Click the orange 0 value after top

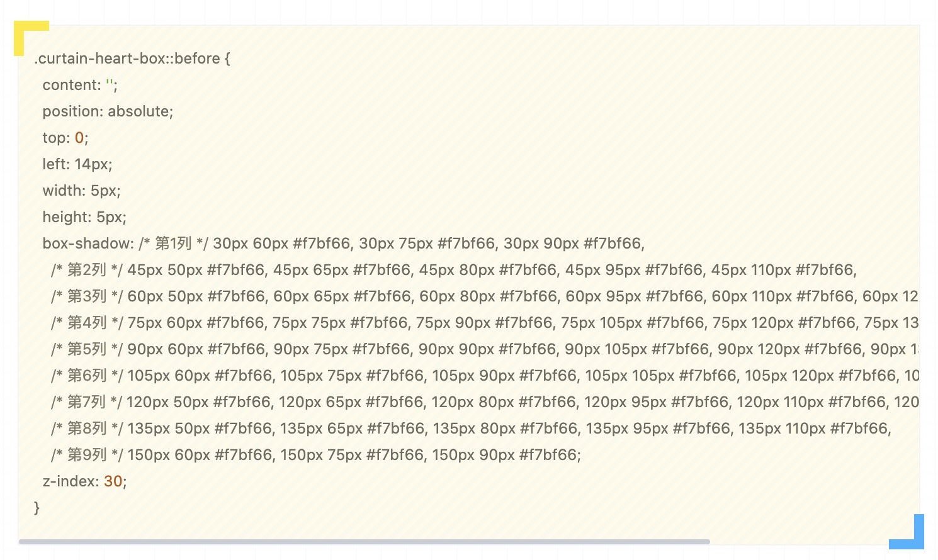point(79,138)
